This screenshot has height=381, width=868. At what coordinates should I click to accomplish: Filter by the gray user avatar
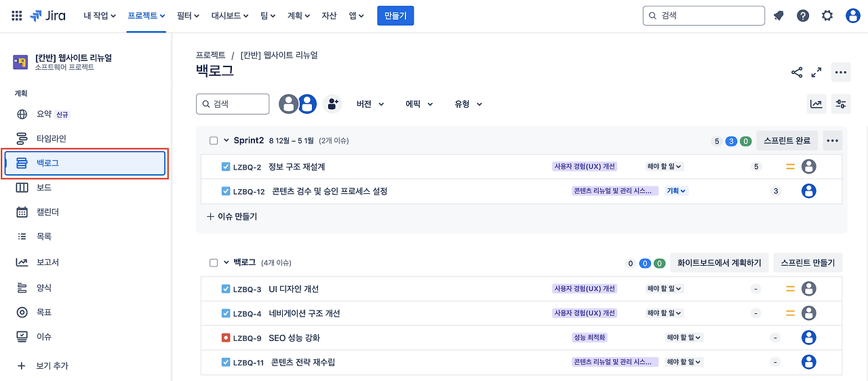click(x=289, y=104)
